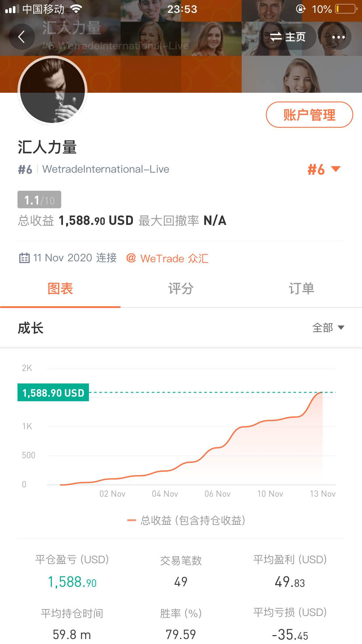The width and height of the screenshot is (362, 644).
Task: Expand the orange #6 account dropdown
Action: (x=324, y=169)
